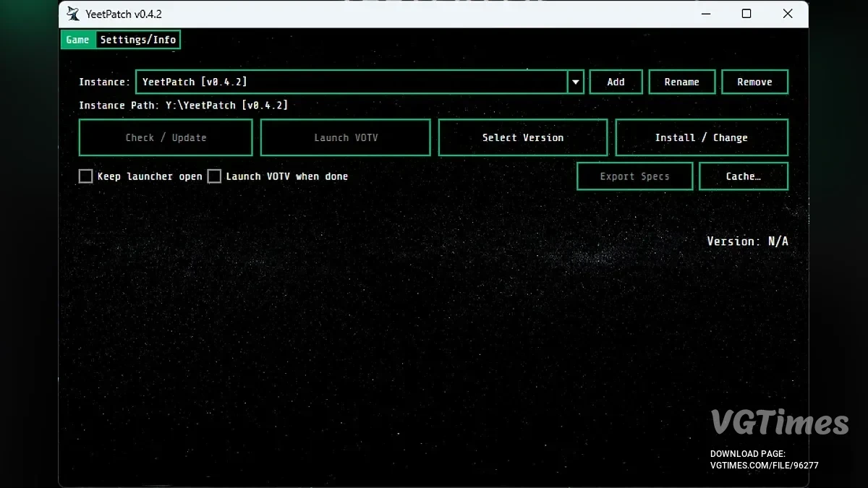The image size is (868, 488).
Task: Remove the selected instance
Action: click(x=754, y=82)
